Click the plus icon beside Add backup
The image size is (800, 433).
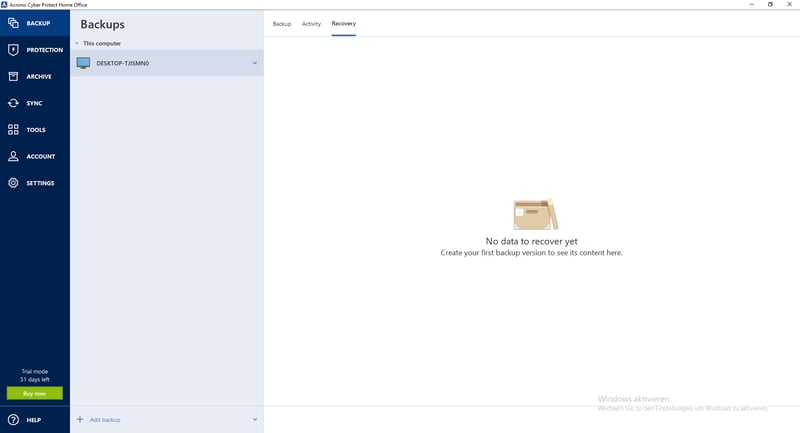[x=80, y=419]
